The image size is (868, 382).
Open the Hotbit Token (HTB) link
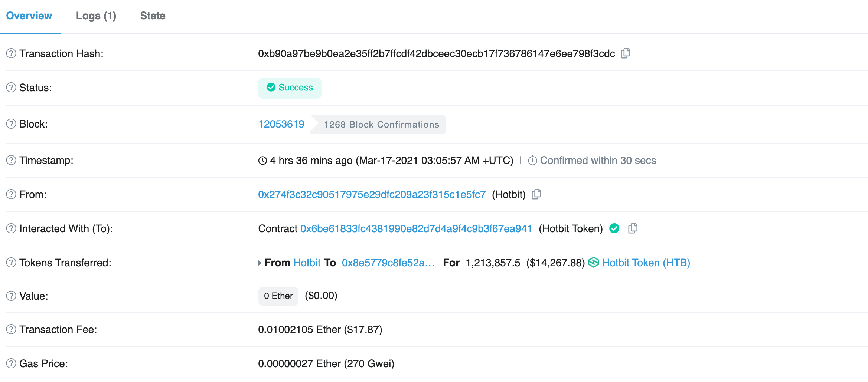pos(646,263)
